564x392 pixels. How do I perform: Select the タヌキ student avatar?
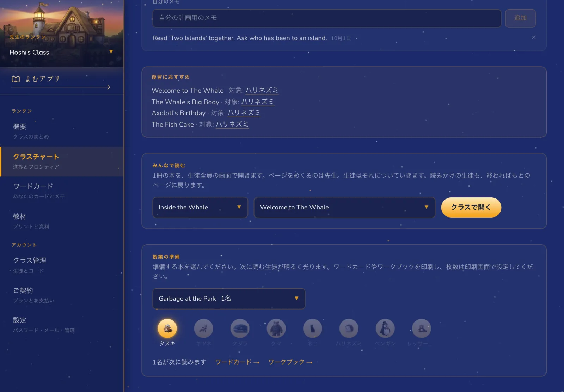click(167, 329)
